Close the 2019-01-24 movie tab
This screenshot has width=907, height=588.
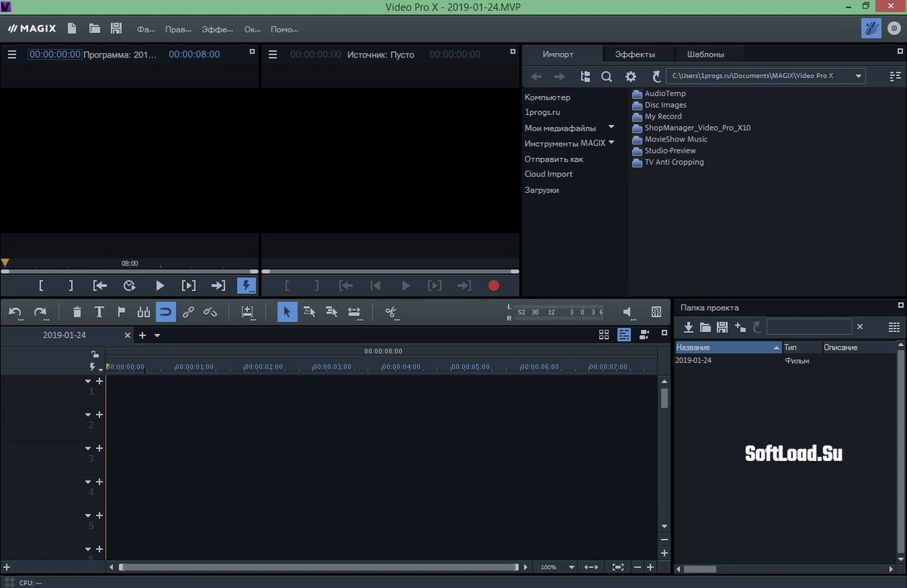(127, 335)
